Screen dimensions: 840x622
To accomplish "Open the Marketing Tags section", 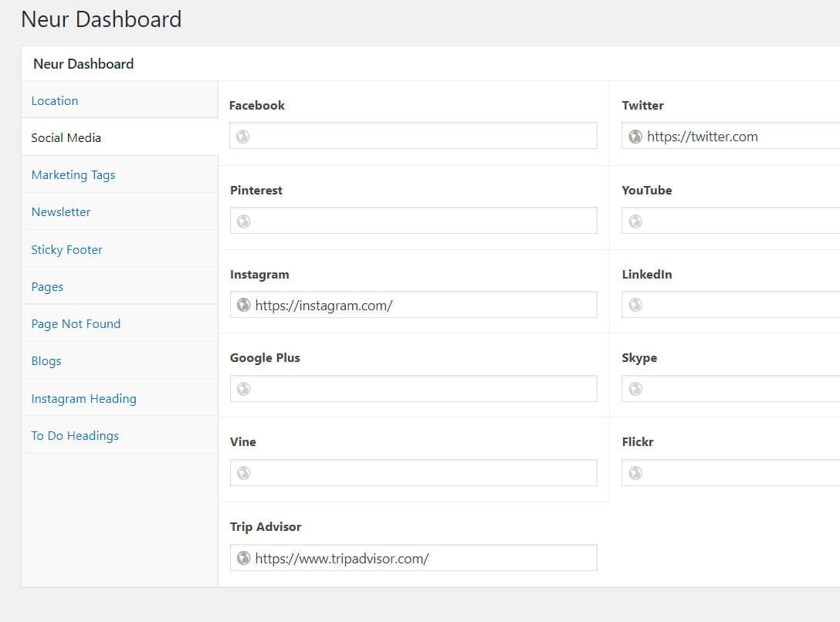I will (73, 175).
